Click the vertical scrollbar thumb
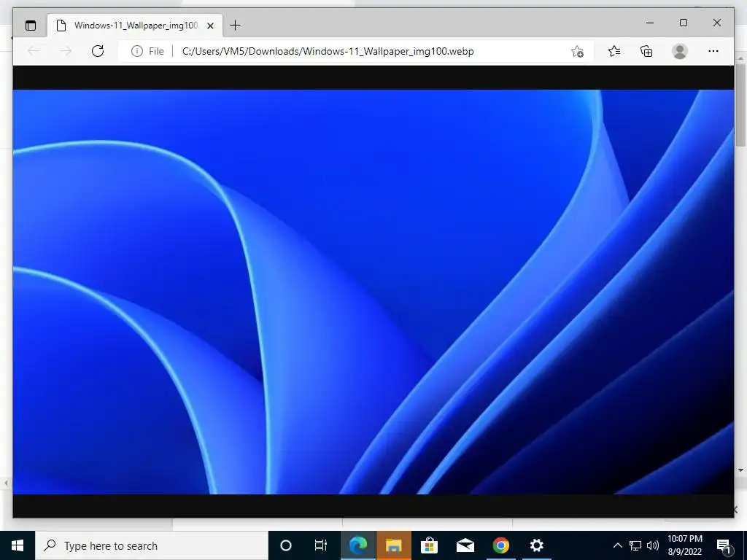747x560 pixels. tap(740, 105)
